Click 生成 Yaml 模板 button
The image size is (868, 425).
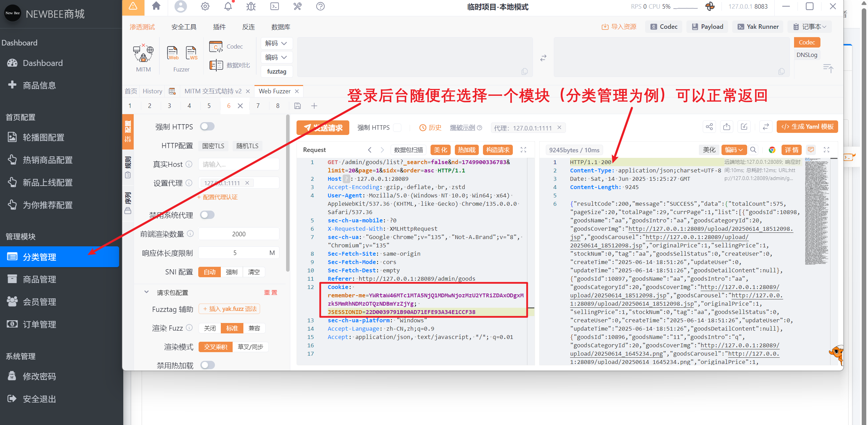click(807, 127)
